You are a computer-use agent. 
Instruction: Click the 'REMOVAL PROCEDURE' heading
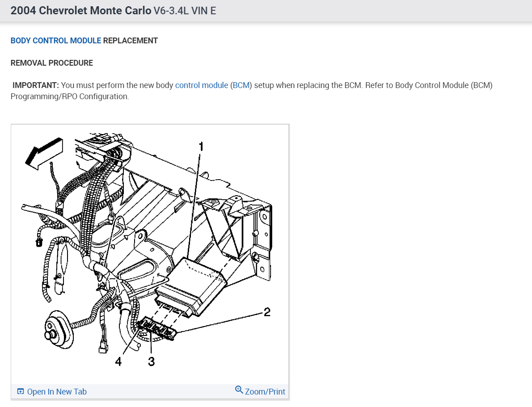coord(51,63)
